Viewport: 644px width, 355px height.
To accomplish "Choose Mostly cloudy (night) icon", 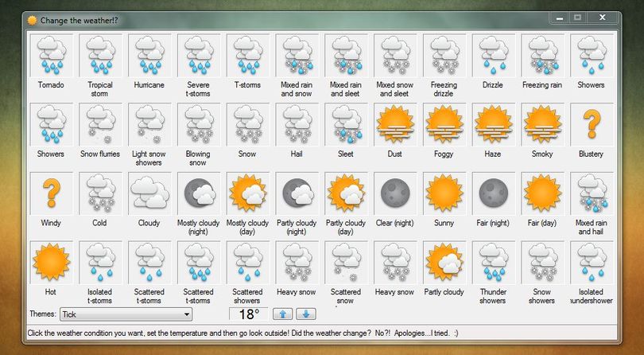I will (x=199, y=193).
